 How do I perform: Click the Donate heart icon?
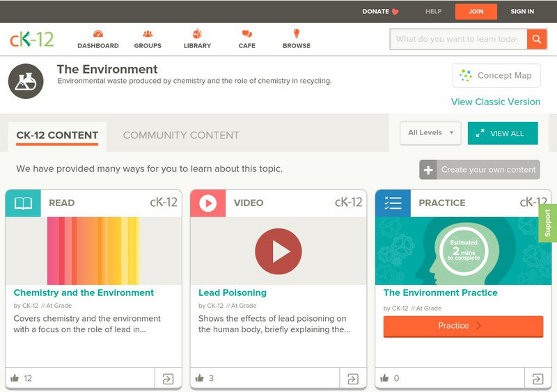pos(395,12)
